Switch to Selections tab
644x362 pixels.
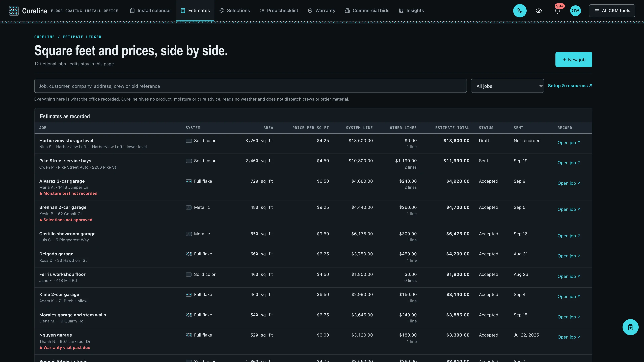click(234, 11)
